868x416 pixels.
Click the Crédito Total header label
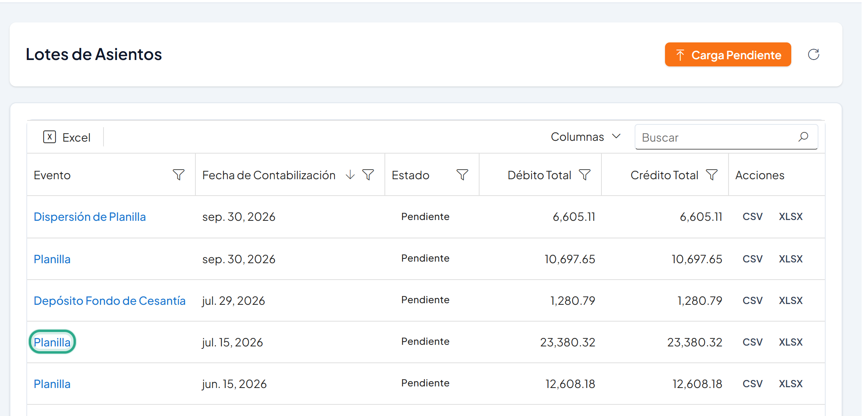tap(665, 175)
